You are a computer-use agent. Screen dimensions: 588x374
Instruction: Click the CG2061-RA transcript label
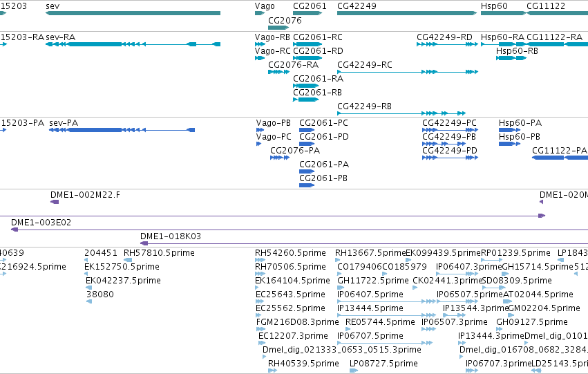pyautogui.click(x=318, y=79)
